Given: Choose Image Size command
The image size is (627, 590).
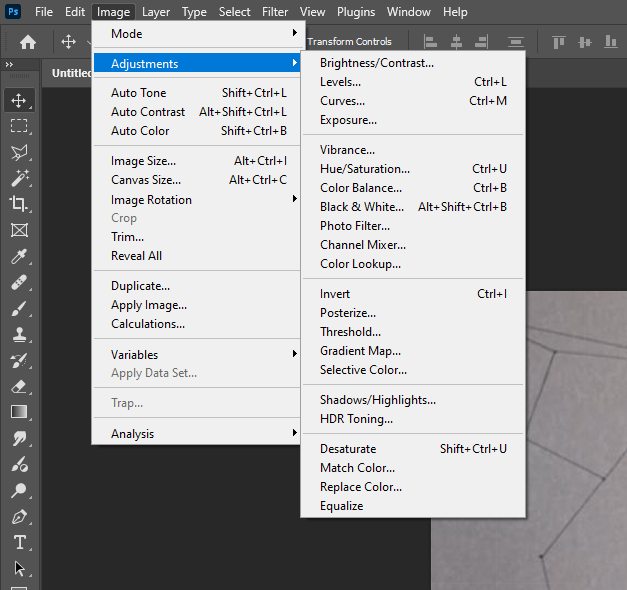Looking at the screenshot, I should 198,160.
